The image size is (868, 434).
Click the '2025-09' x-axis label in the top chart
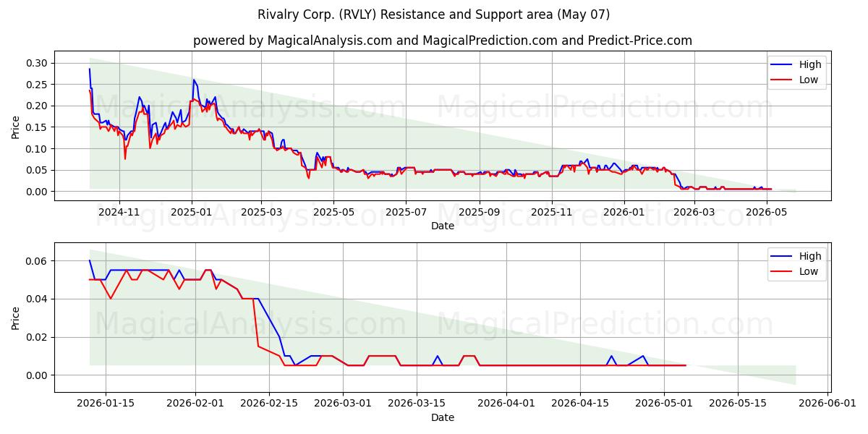coord(480,212)
